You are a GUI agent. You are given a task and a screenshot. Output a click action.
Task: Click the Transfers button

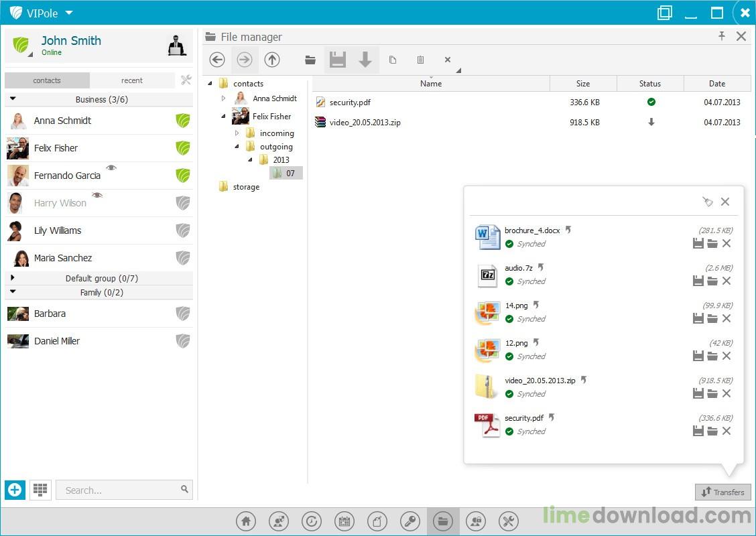[x=722, y=492]
